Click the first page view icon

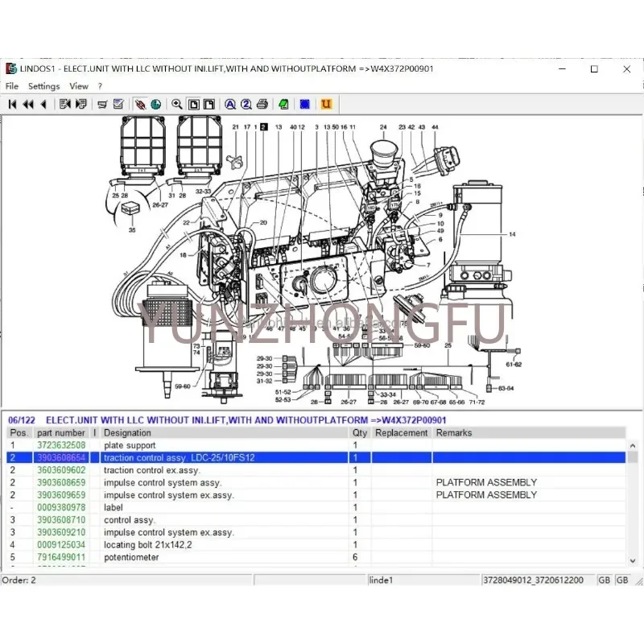(193, 105)
